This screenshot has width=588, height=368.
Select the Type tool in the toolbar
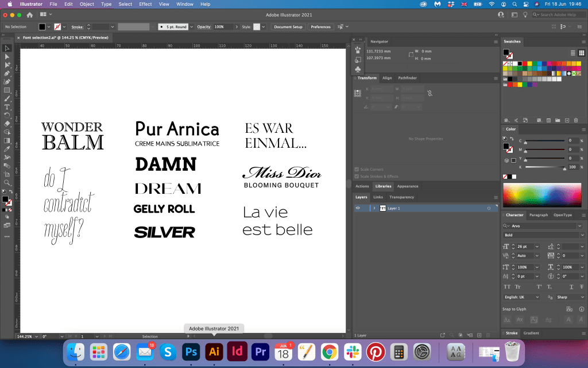pyautogui.click(x=7, y=107)
